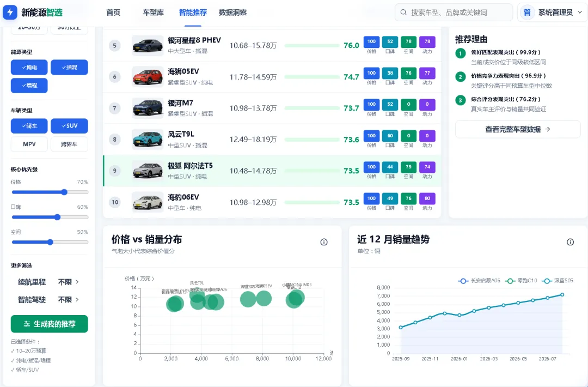Click 查看完整车型数据 button
The image size is (588, 387).
coord(518,129)
